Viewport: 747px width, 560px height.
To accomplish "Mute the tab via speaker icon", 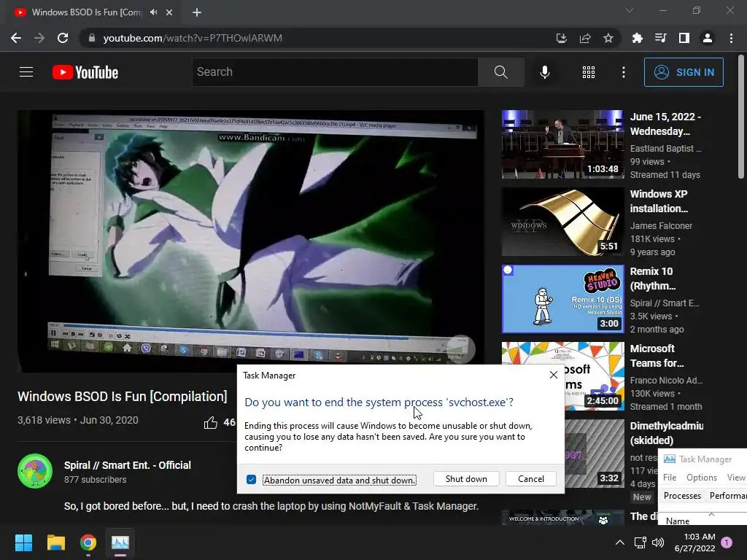I will (153, 12).
